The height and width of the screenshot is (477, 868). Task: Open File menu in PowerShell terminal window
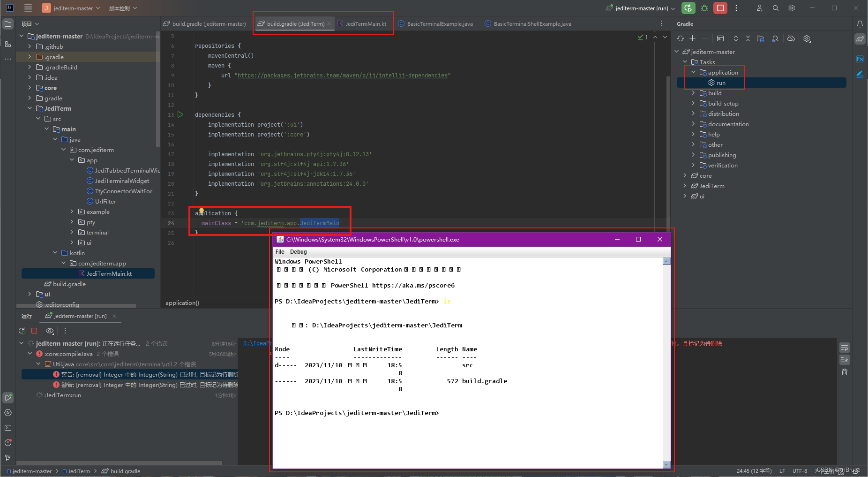click(x=280, y=252)
